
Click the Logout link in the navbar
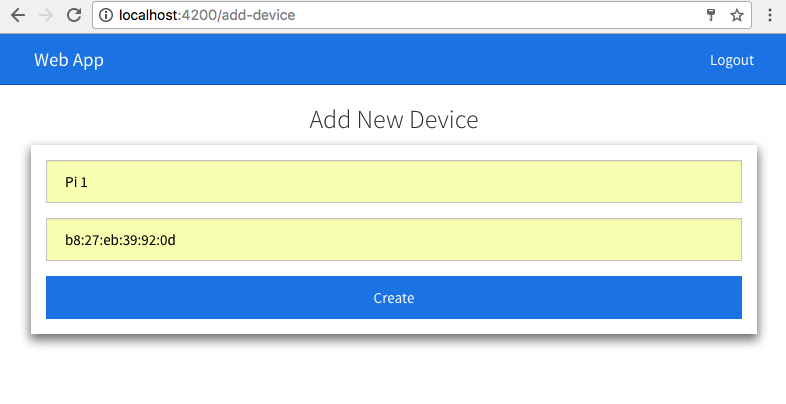pyautogui.click(x=731, y=60)
